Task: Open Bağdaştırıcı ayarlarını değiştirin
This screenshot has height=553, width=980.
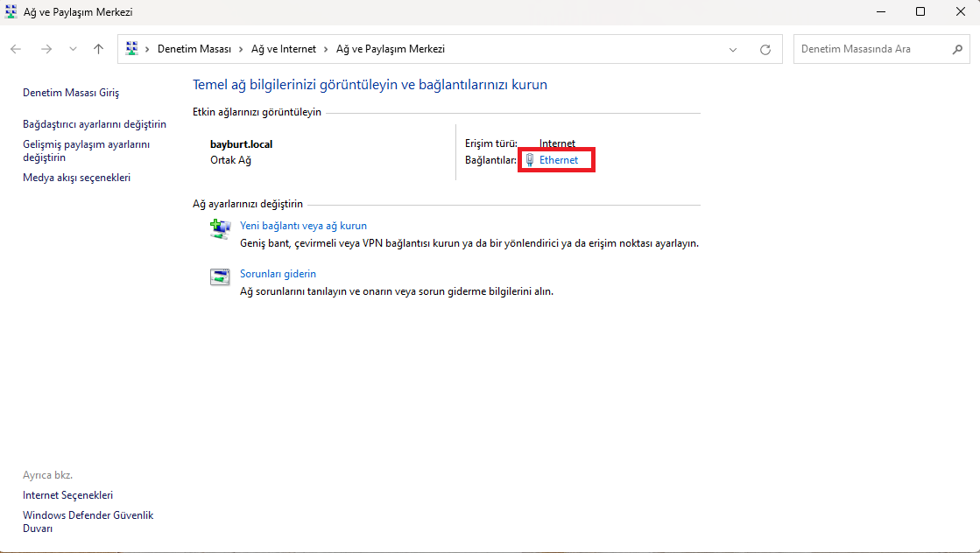Action: 95,124
